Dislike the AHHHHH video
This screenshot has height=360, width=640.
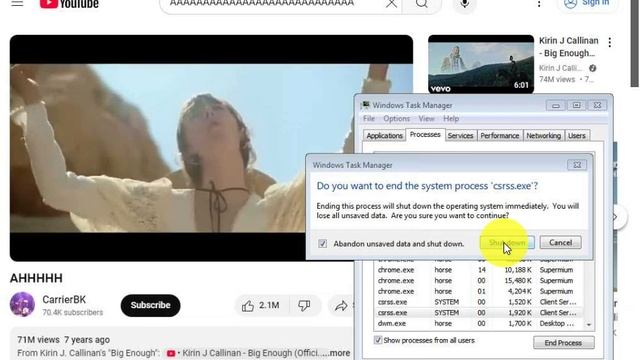[304, 305]
